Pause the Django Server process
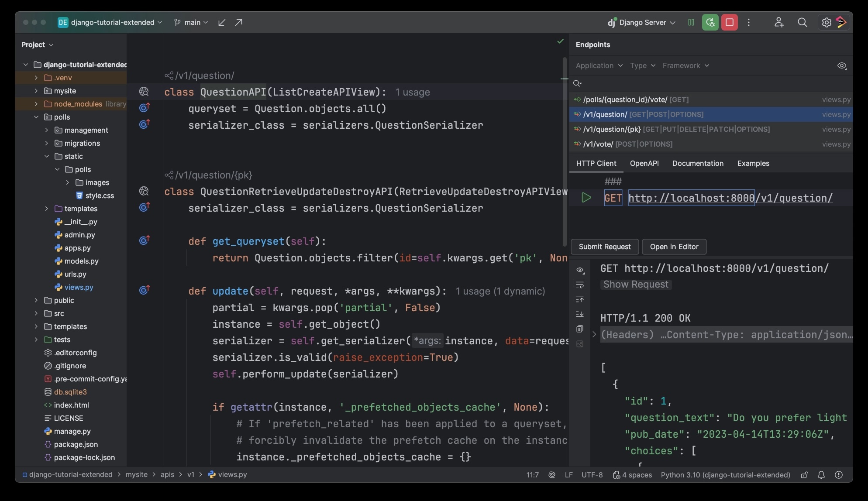This screenshot has width=868, height=501. pos(691,22)
